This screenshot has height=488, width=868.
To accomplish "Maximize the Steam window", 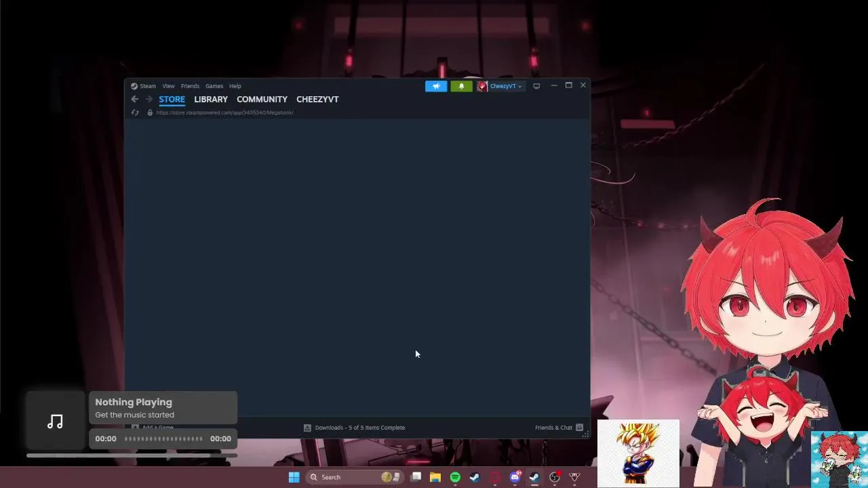I will click(568, 85).
